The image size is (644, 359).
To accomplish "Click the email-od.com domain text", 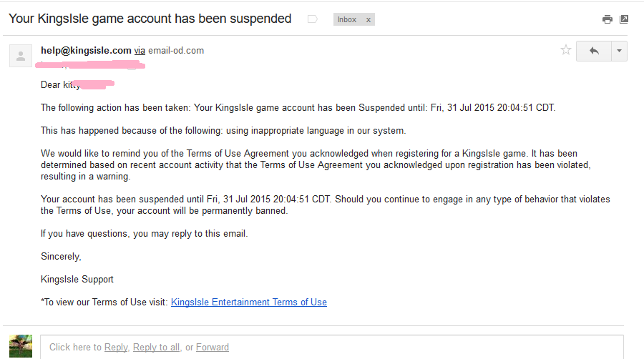I will pos(176,51).
